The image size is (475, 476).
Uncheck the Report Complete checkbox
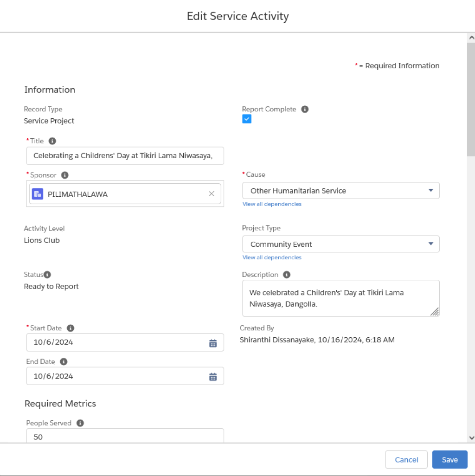click(247, 119)
